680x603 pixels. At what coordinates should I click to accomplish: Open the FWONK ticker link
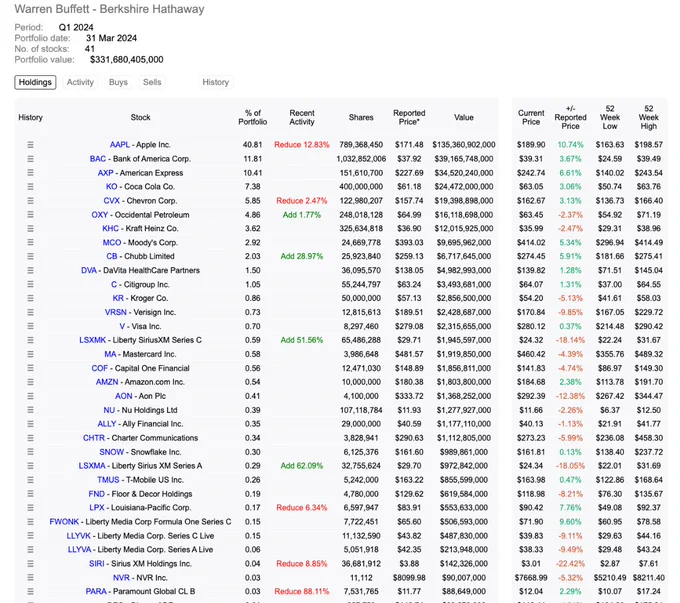[64, 522]
